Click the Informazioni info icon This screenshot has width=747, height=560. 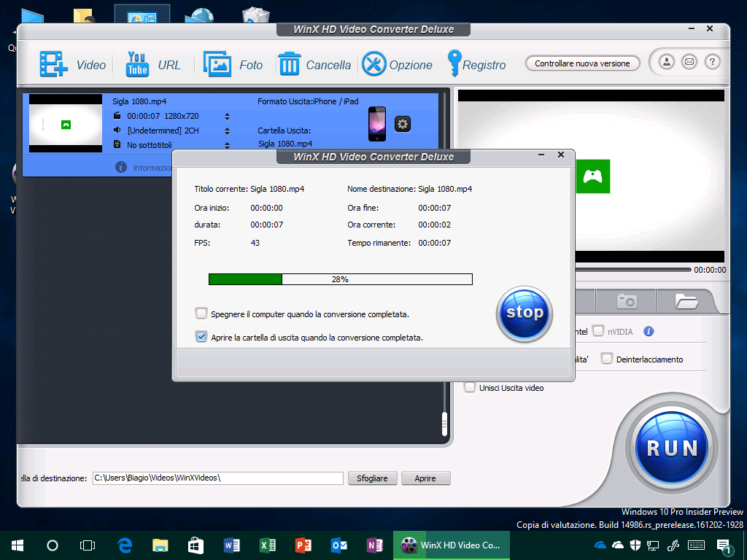pyautogui.click(x=121, y=167)
